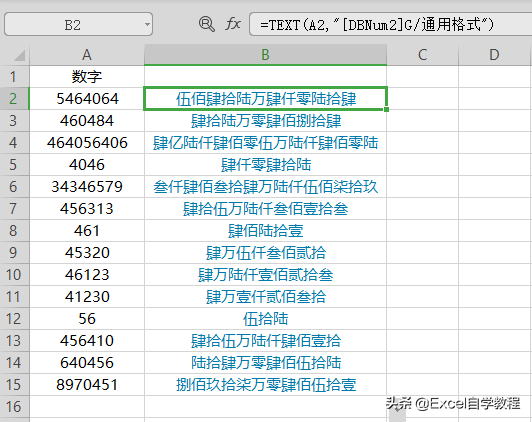Click cell 肆拾伍万陆仟肆佰壹拾
Viewport: 532px width, 422px height.
pyautogui.click(x=265, y=341)
